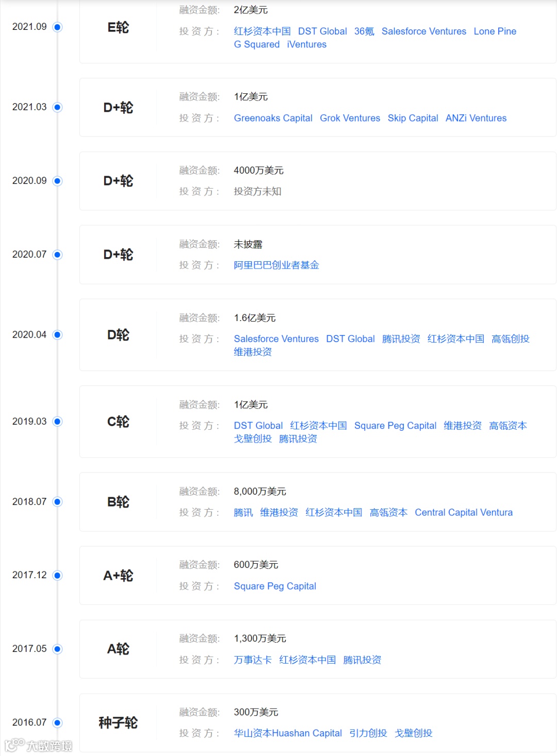Click the 2020.04 timeline marker dot
This screenshot has width=557, height=756.
tap(58, 335)
